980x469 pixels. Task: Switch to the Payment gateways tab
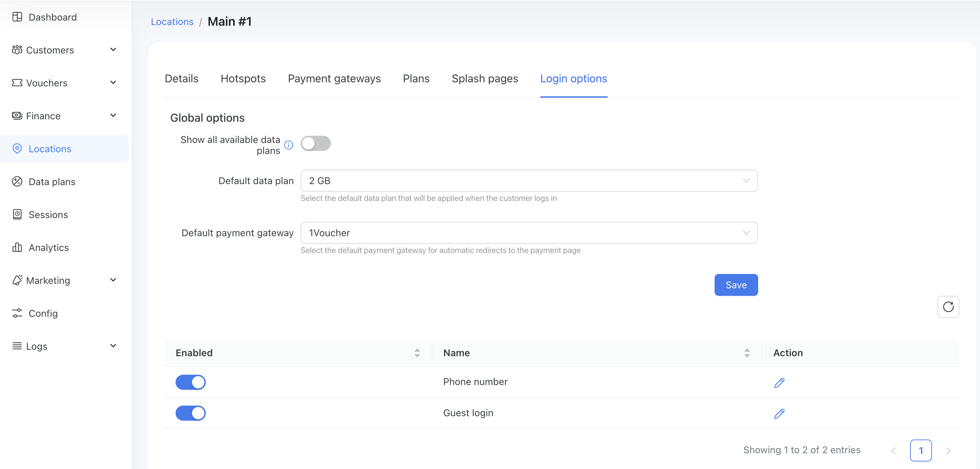tap(334, 79)
